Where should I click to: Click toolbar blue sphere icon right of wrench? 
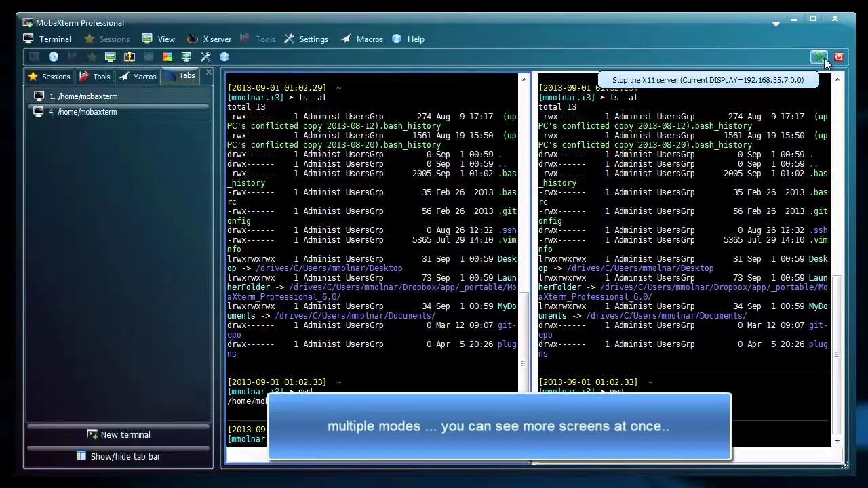tap(224, 57)
